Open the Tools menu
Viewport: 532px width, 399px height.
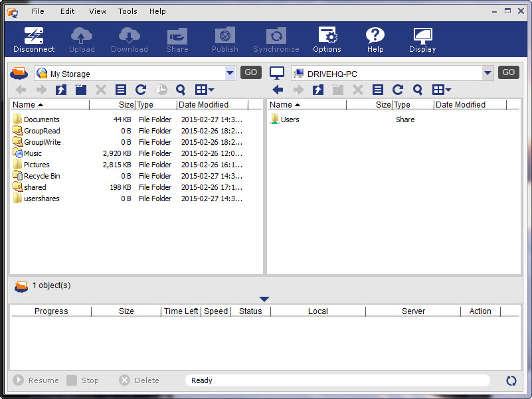[128, 11]
